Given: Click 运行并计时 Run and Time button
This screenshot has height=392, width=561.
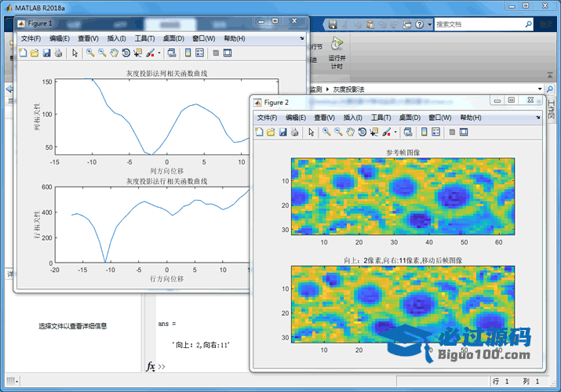Looking at the screenshot, I should coord(337,53).
